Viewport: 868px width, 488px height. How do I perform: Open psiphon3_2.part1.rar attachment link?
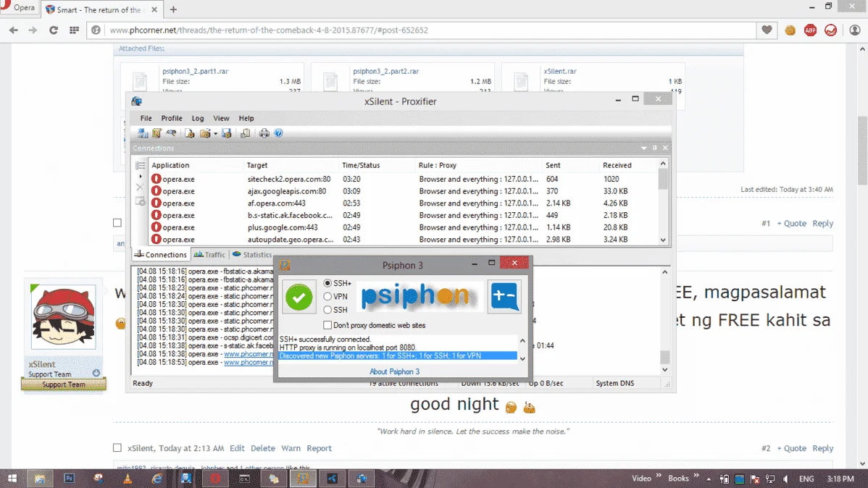click(196, 72)
